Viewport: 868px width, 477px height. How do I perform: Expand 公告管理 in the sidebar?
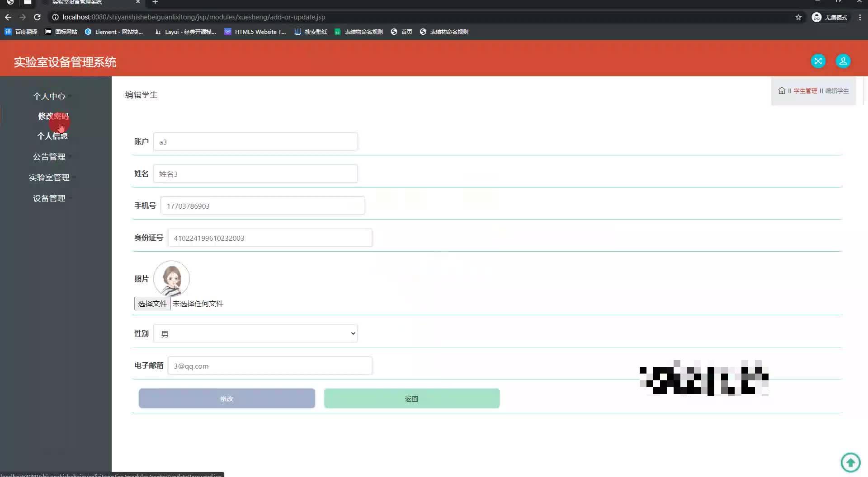pos(49,157)
